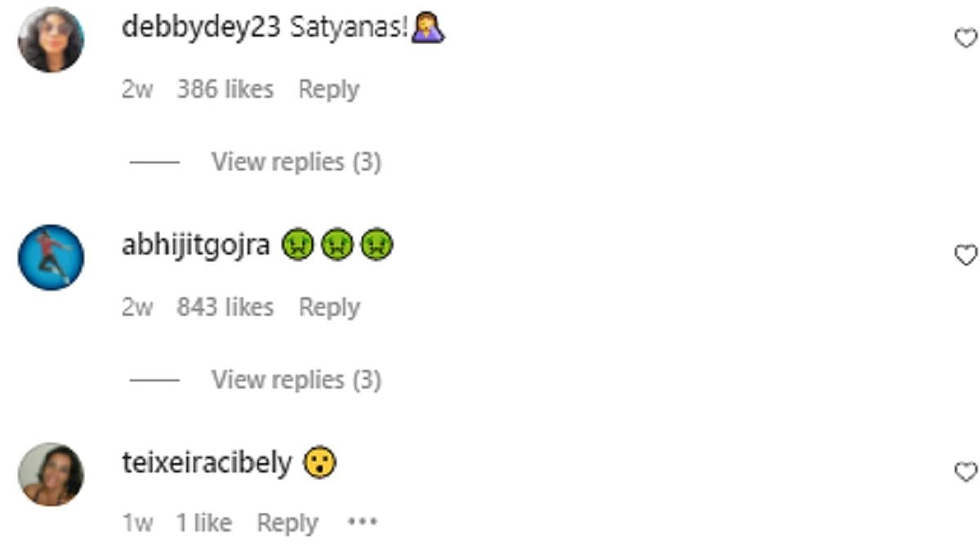
Task: View who liked the 386 likes comment
Action: click(x=225, y=89)
